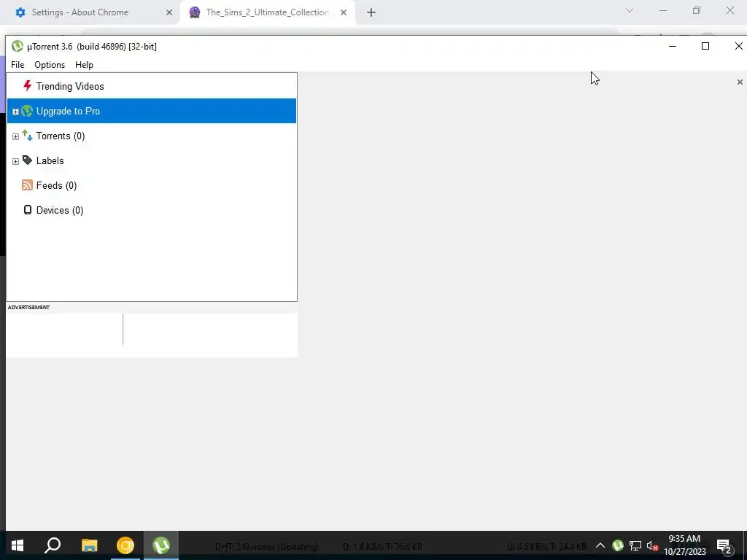Click the red lightning Trending Videos icon
Viewport: 747px width, 560px height.
[27, 86]
